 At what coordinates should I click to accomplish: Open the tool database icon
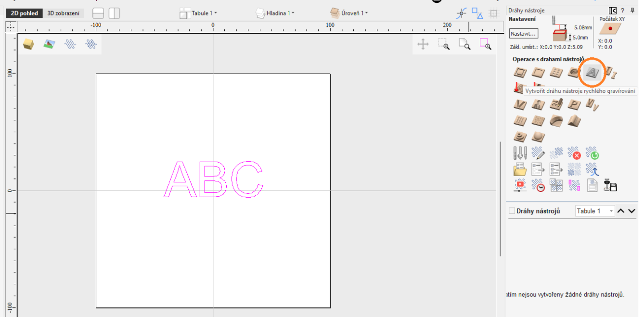point(520,153)
